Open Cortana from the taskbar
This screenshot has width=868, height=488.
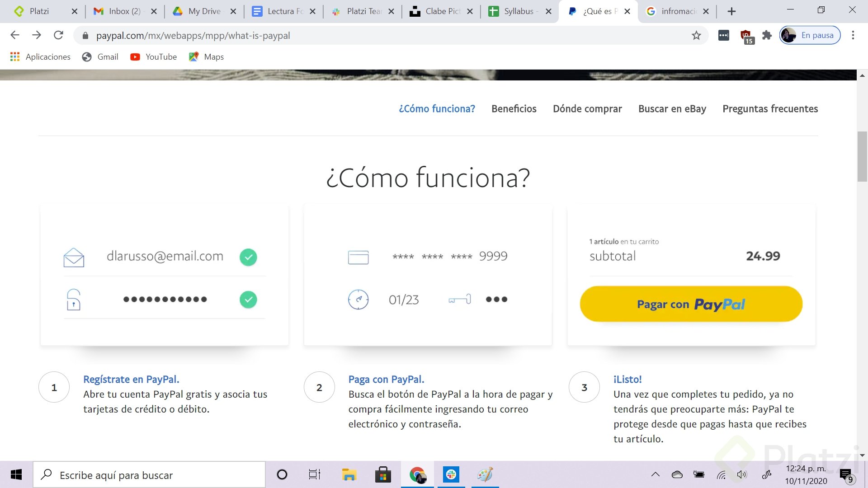[x=282, y=474]
